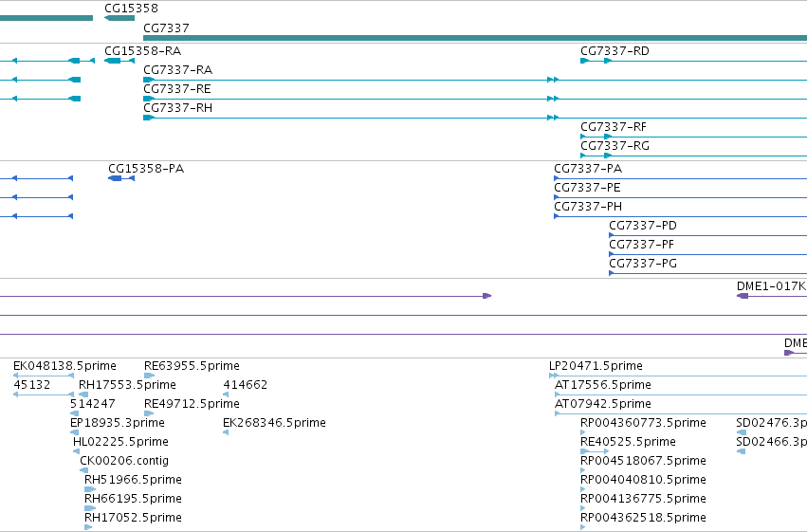Click the CG15358 gene label
Screen dimensions: 807x532
click(x=131, y=9)
